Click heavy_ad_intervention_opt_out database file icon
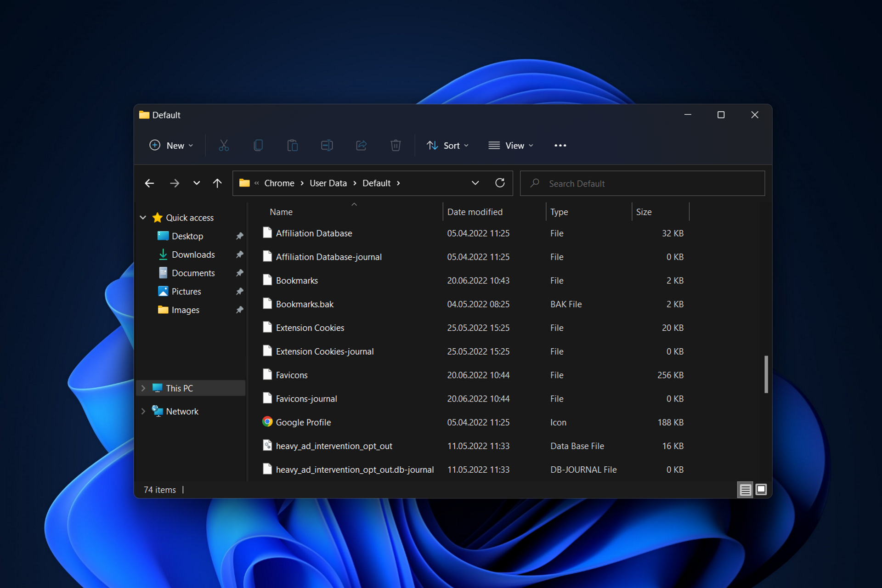 (267, 445)
